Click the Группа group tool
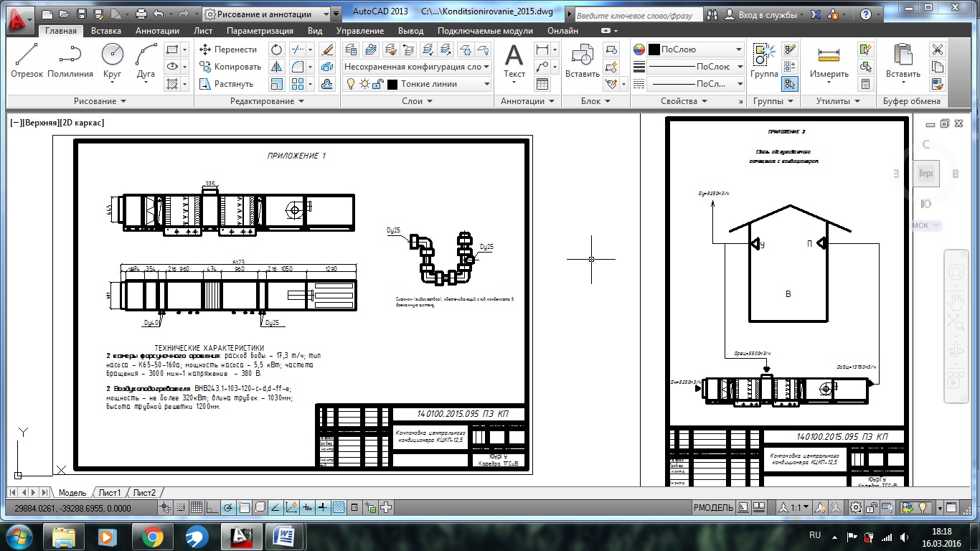The image size is (980, 551). (764, 60)
